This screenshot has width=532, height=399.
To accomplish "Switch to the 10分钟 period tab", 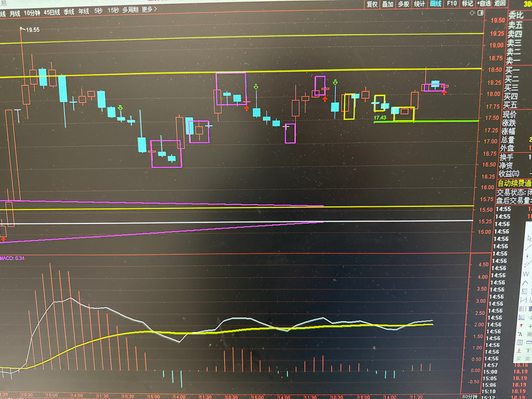I will point(32,13).
